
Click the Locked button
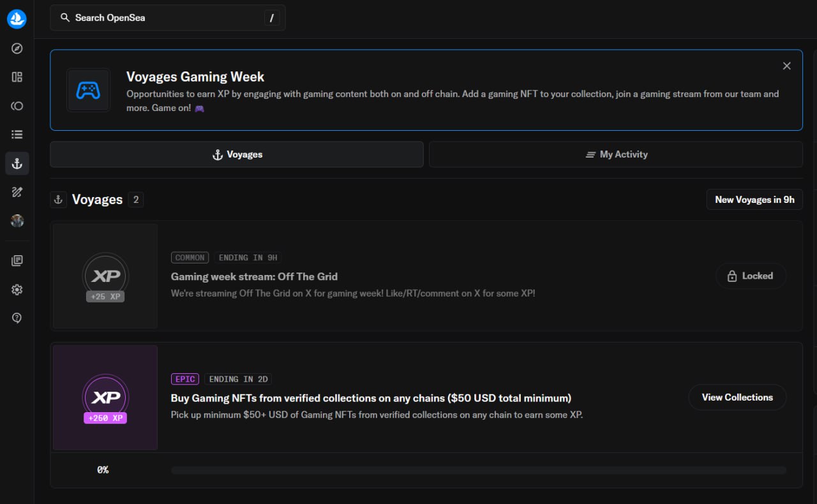click(x=751, y=276)
